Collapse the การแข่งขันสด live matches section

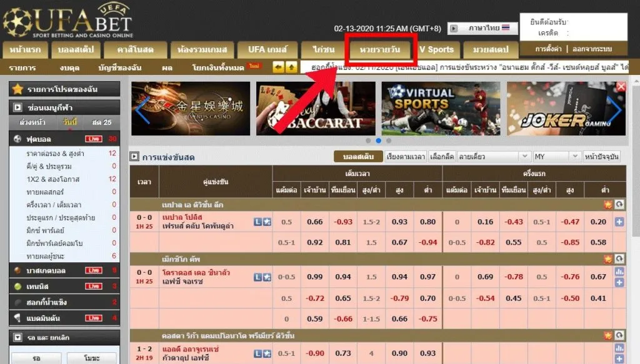pos(134,157)
